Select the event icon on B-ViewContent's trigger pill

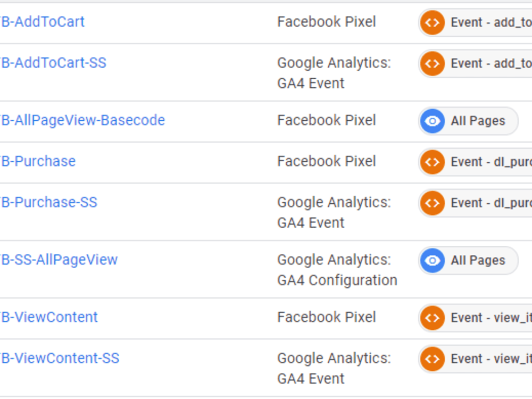point(433,318)
